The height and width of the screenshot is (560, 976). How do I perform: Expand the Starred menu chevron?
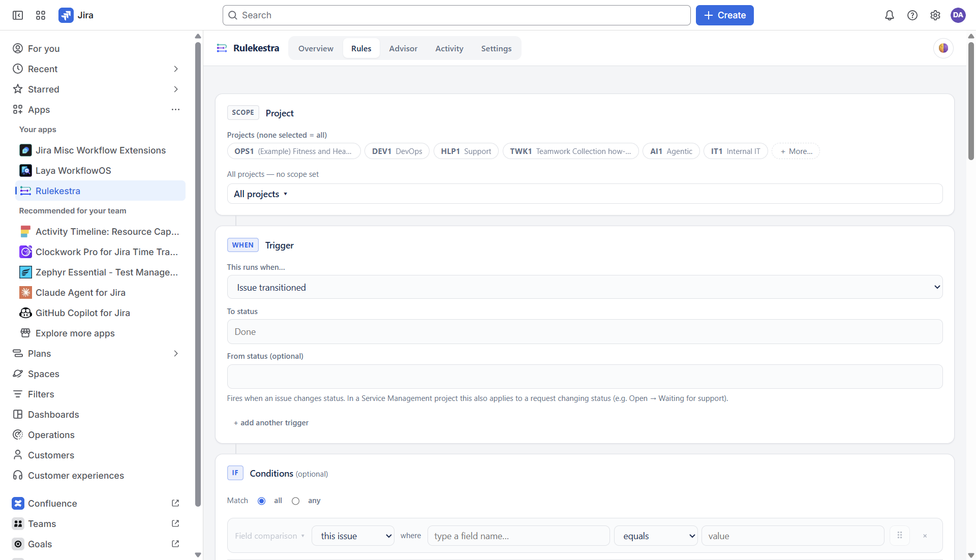[x=176, y=89]
